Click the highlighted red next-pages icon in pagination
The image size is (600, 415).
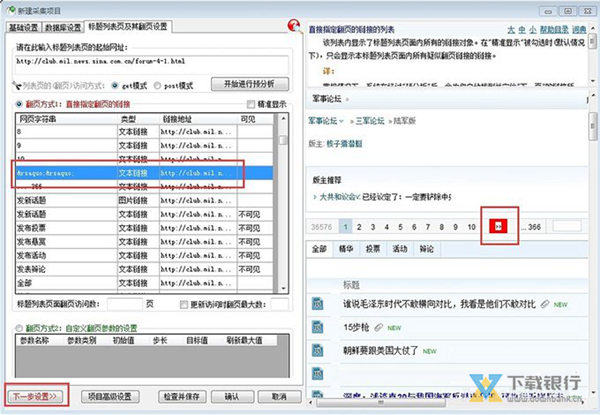point(498,226)
